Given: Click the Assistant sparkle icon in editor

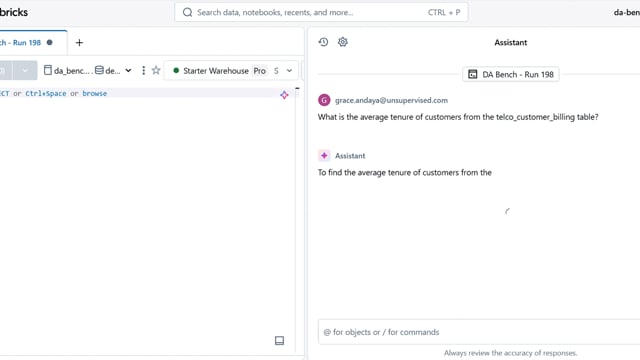Looking at the screenshot, I should click(284, 95).
